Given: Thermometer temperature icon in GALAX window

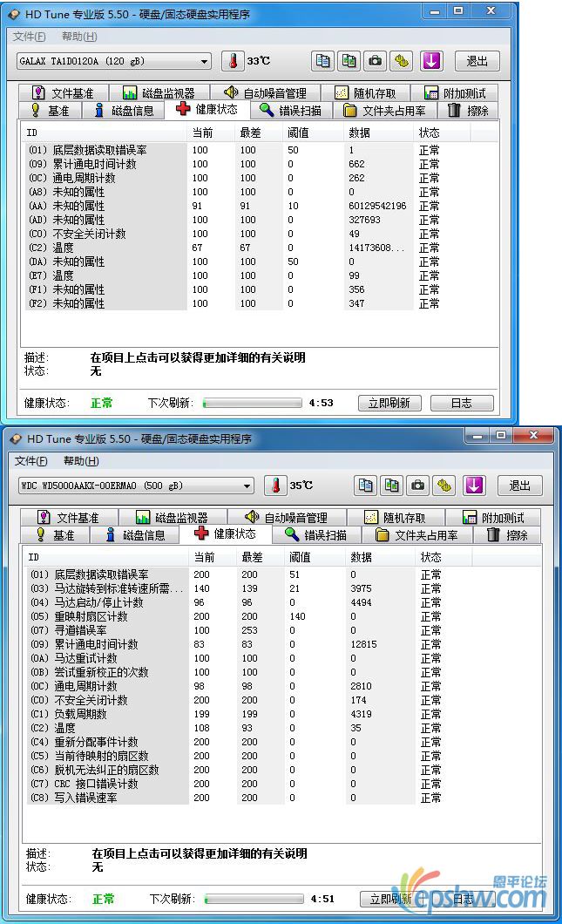Looking at the screenshot, I should pyautogui.click(x=234, y=61).
